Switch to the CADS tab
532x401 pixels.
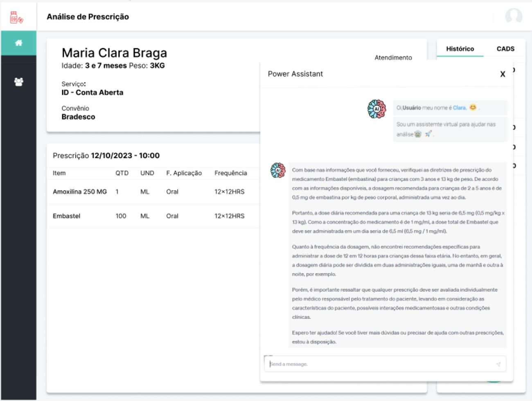pyautogui.click(x=505, y=49)
